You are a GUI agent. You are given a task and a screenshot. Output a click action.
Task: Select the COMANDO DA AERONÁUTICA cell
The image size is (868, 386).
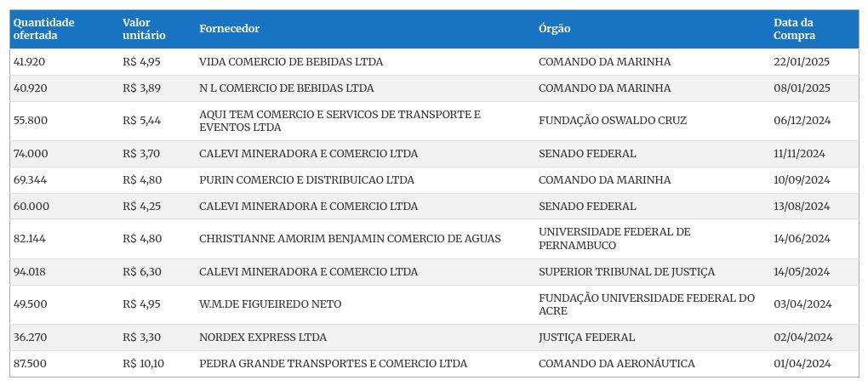[617, 364]
